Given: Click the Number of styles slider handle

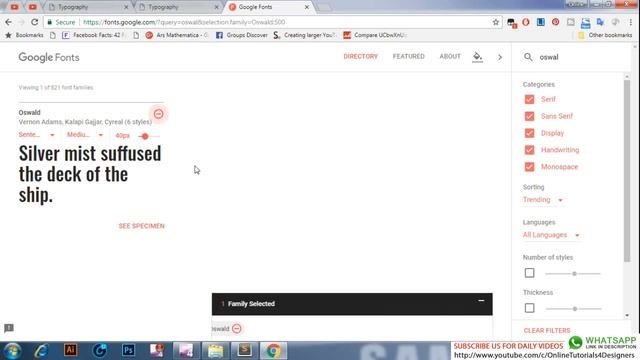Looking at the screenshot, I should (x=574, y=273).
